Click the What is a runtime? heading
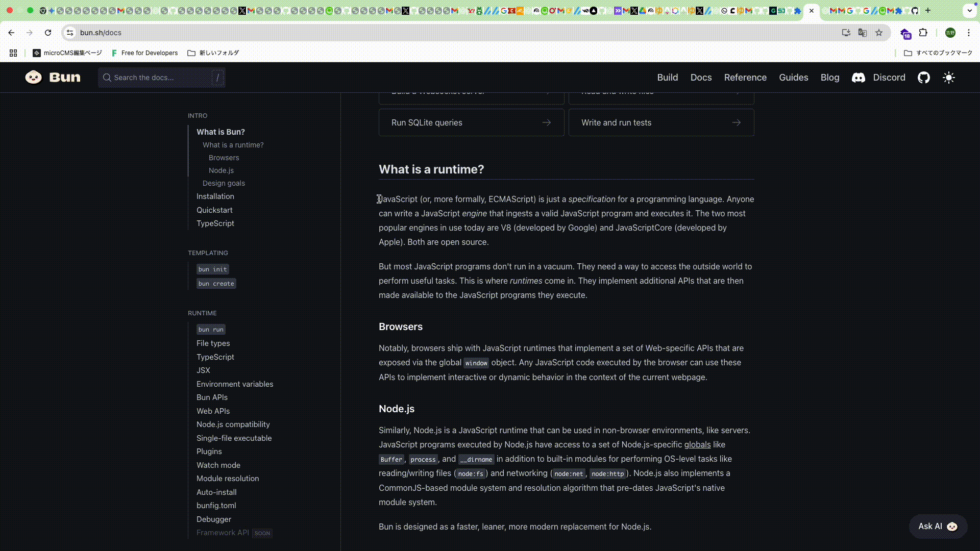 (x=431, y=169)
